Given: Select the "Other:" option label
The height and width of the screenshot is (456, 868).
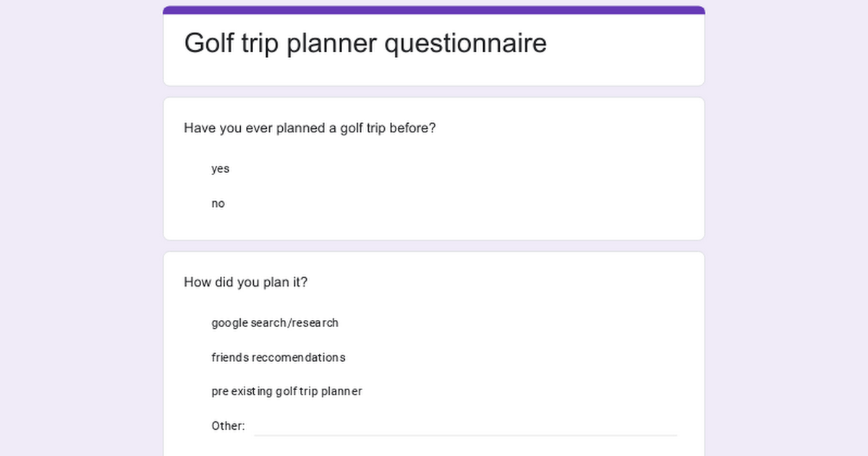Looking at the screenshot, I should [228, 426].
